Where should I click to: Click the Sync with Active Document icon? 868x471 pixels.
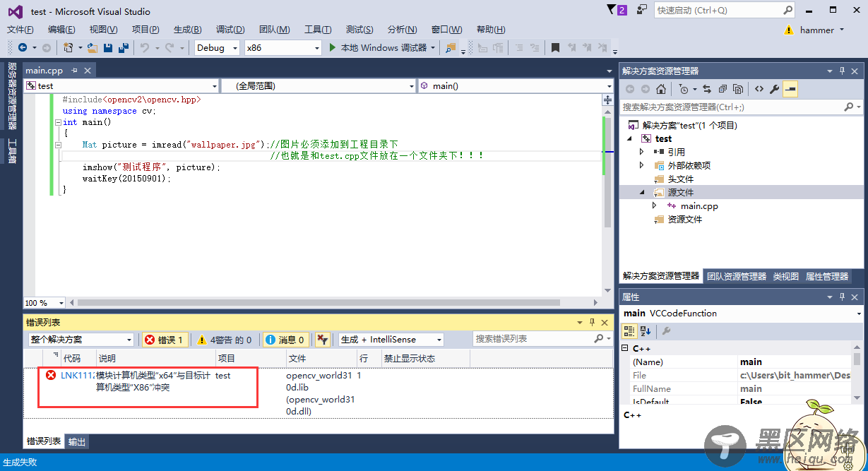[707, 89]
